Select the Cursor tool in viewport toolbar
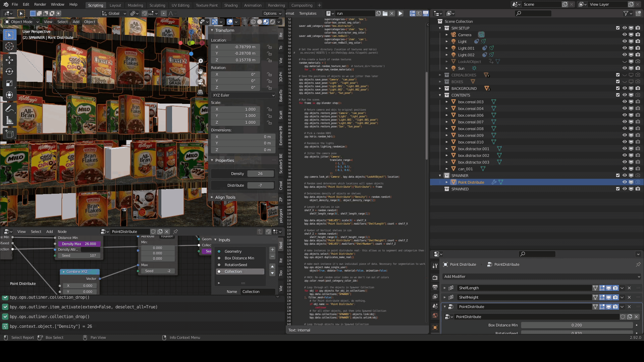Image resolution: width=644 pixels, height=362 pixels. coord(9,46)
